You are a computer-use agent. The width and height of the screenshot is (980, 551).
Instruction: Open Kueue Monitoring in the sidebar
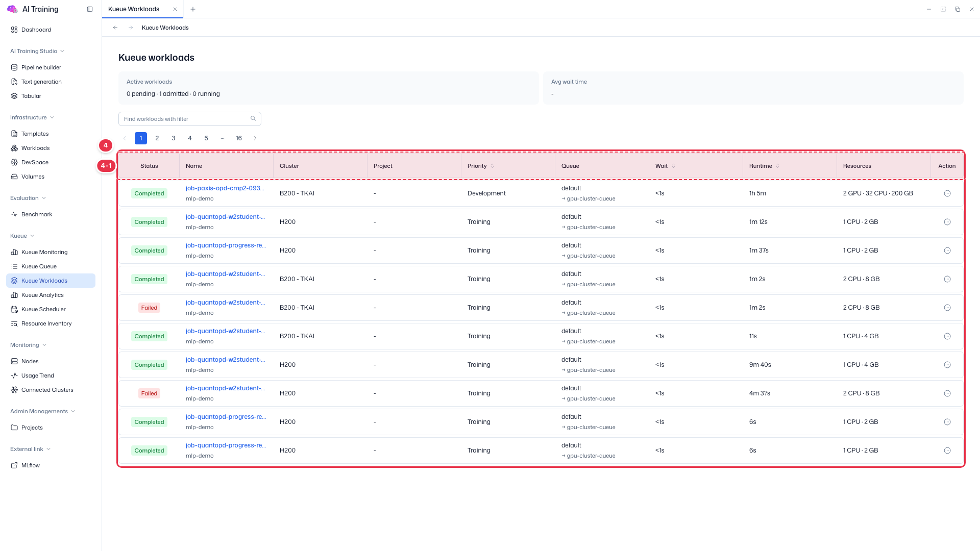click(x=51, y=252)
